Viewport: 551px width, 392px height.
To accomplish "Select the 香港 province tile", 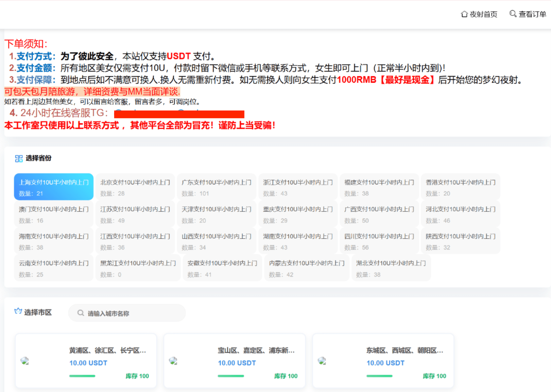I will click(x=460, y=187).
